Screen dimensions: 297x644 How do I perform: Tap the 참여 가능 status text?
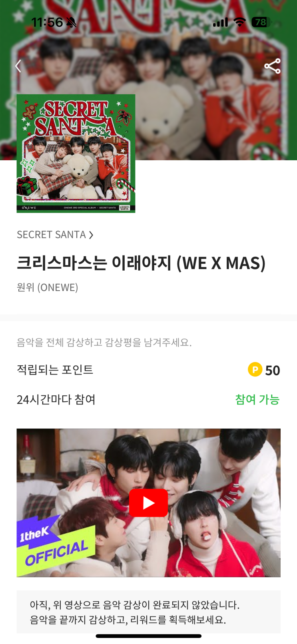257,399
